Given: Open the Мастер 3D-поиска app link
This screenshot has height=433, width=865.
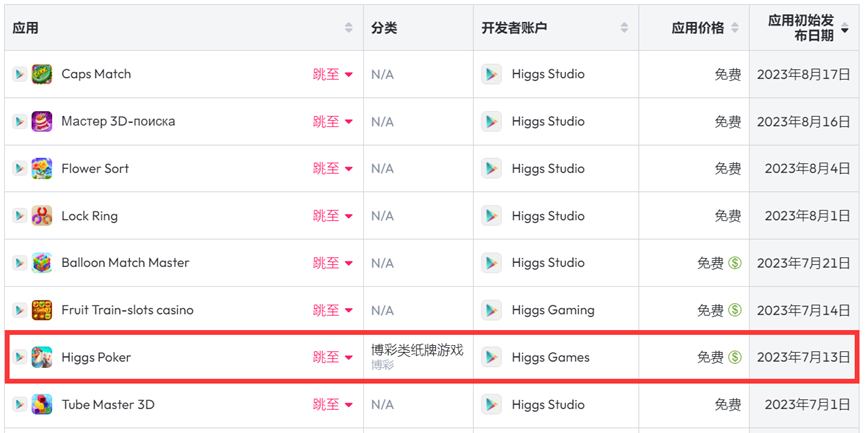Looking at the screenshot, I should click(x=118, y=121).
